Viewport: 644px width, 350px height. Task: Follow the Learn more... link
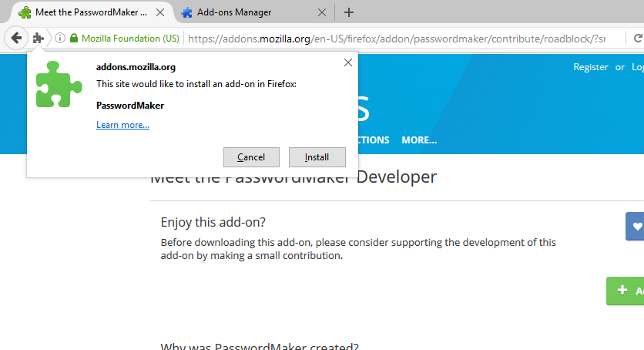pyautogui.click(x=122, y=125)
